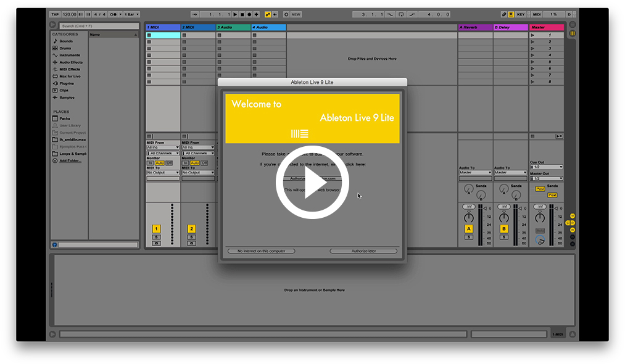This screenshot has height=364, width=625.
Task: Click the Add Folder link in Places
Action: tap(70, 160)
